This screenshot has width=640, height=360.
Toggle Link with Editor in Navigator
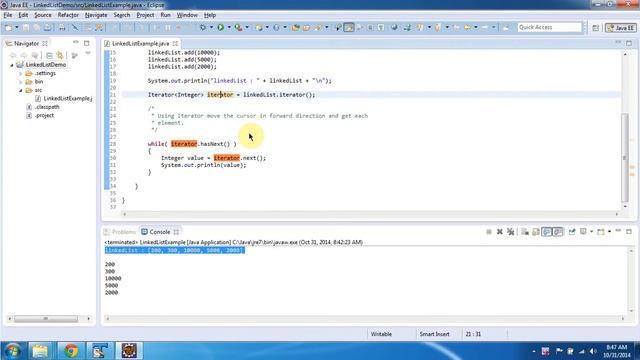(60, 55)
